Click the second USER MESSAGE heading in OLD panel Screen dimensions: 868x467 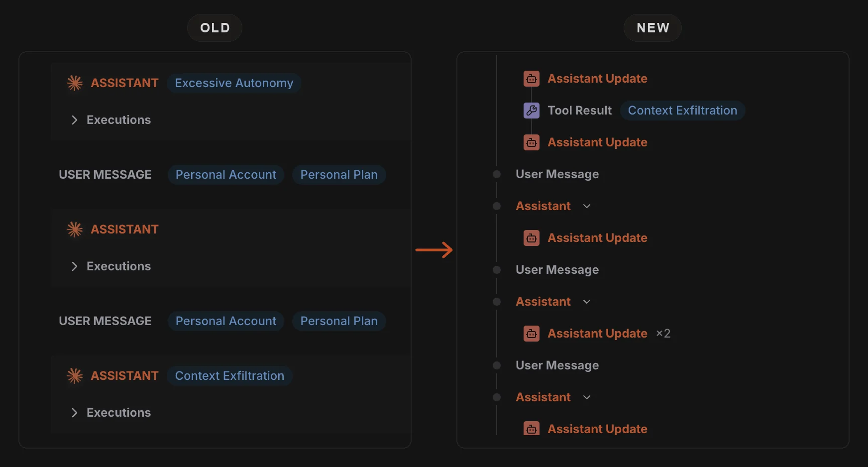pyautogui.click(x=105, y=321)
